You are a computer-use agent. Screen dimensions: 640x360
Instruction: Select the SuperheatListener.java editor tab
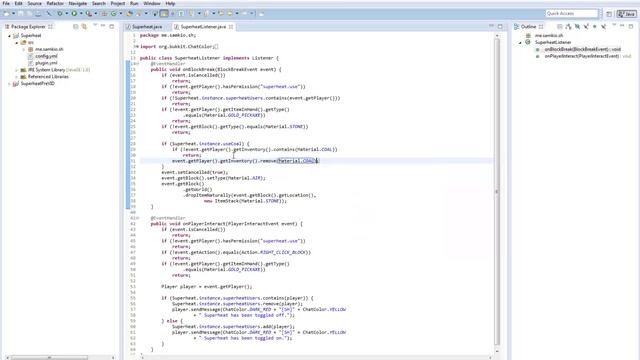203,27
